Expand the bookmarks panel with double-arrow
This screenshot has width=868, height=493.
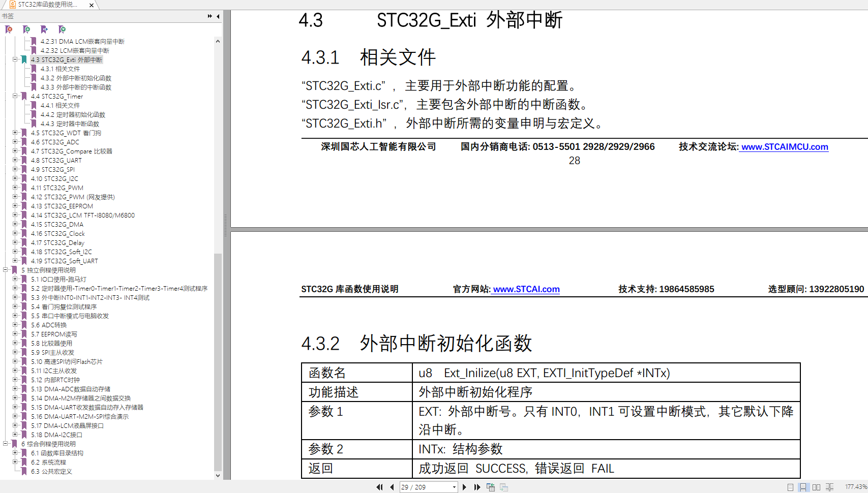(209, 16)
